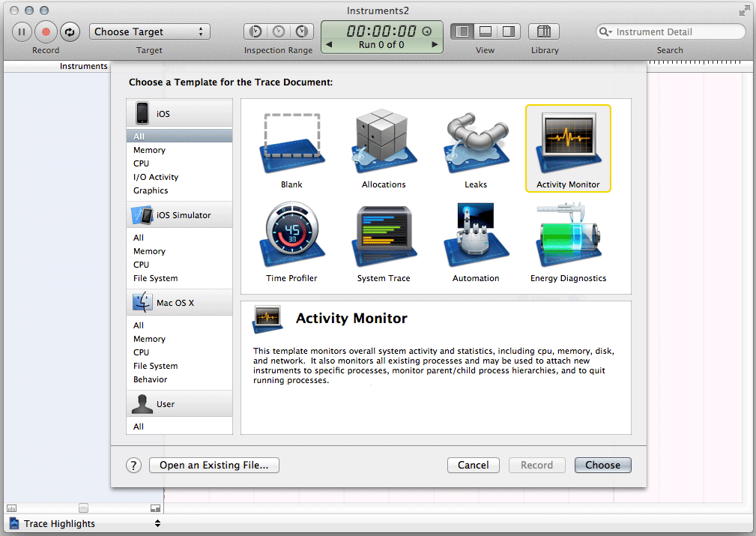Click the help question mark button

click(x=134, y=466)
